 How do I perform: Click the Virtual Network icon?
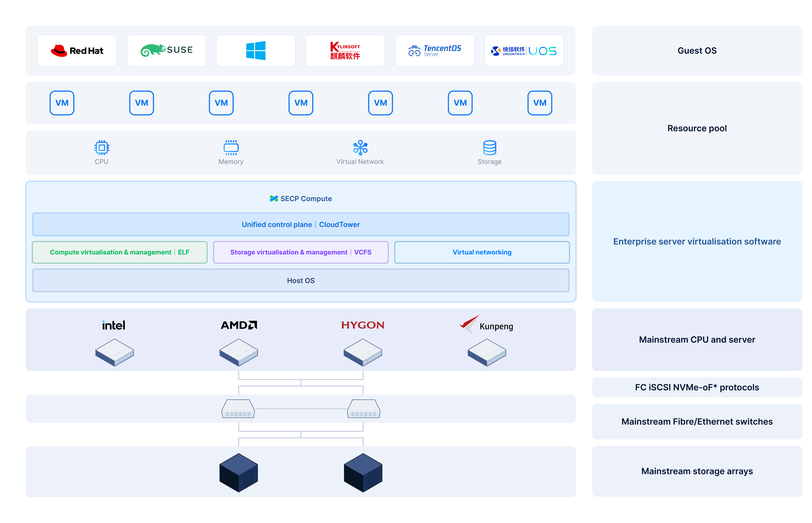point(360,147)
